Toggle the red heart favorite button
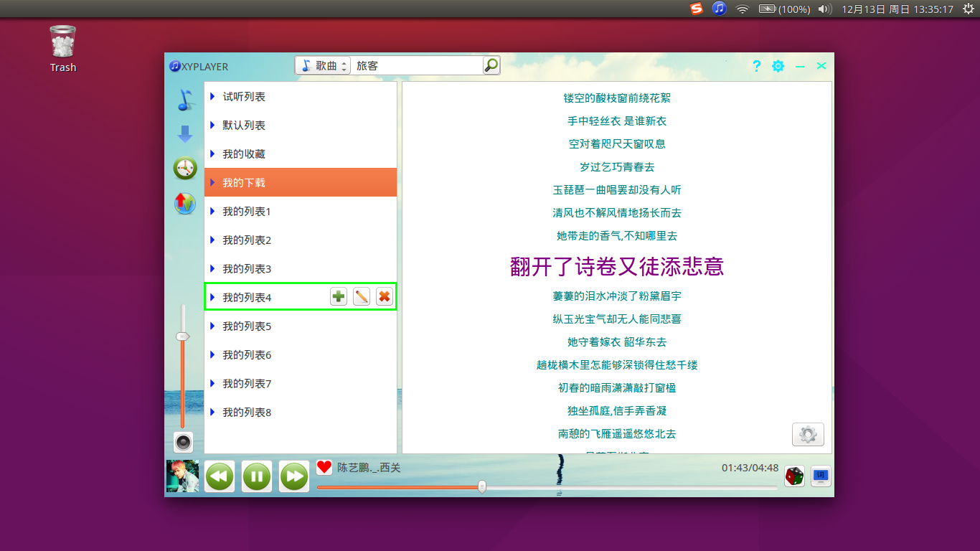 click(x=324, y=467)
